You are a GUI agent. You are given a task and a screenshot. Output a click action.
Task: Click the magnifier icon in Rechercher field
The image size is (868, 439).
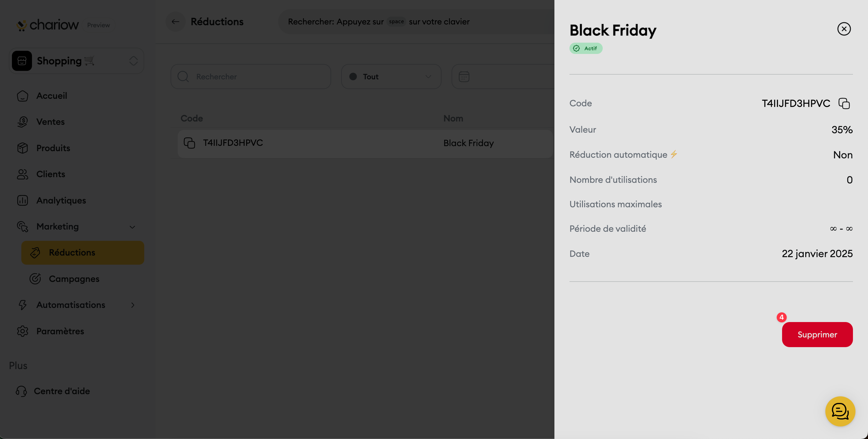coord(183,77)
